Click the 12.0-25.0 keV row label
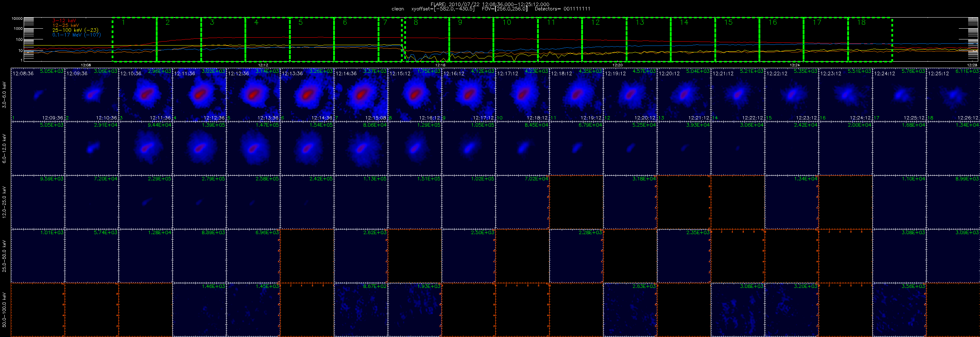 [x=4, y=202]
